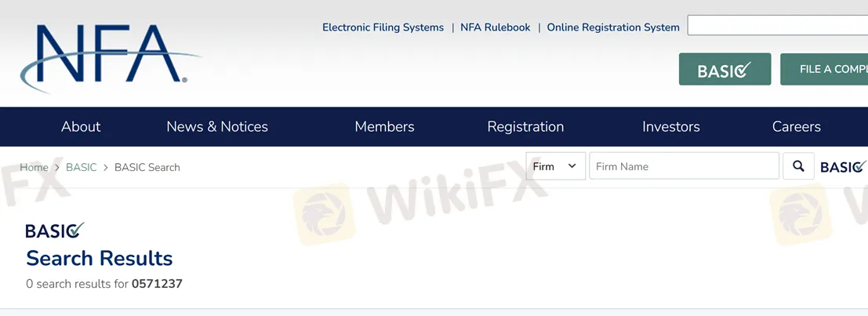Open the green BASIC button
This screenshot has height=316, width=868.
pyautogui.click(x=725, y=70)
